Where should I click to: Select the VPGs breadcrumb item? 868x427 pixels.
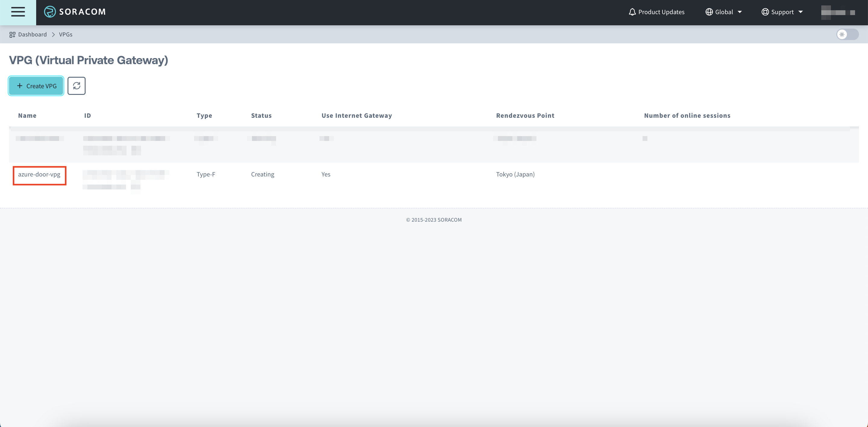pyautogui.click(x=66, y=34)
